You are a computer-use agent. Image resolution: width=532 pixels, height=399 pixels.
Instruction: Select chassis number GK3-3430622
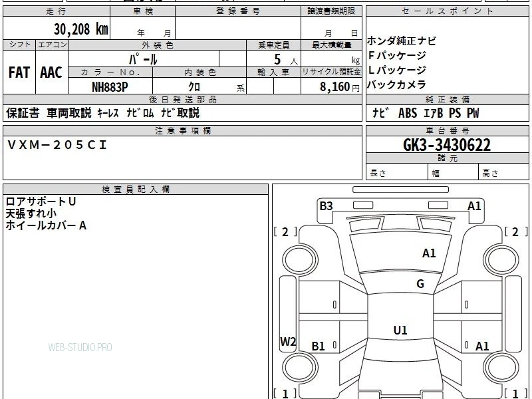pos(447,145)
